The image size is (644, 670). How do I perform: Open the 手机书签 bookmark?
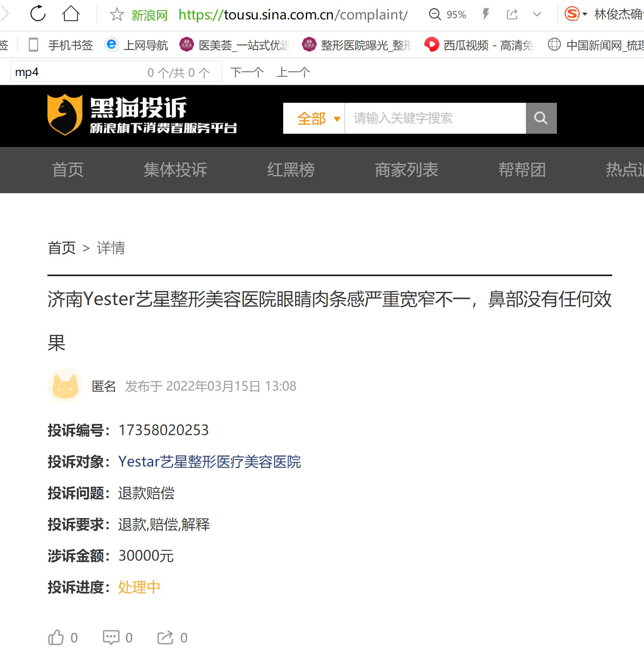(61, 45)
